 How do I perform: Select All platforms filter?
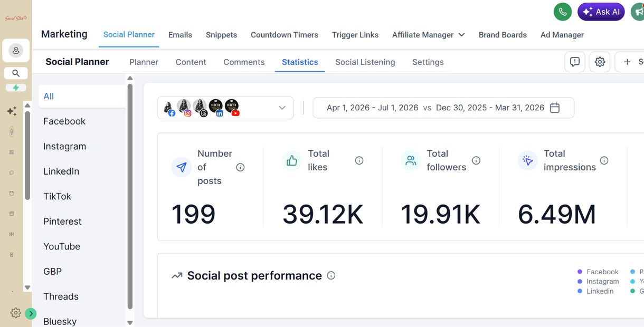tap(82, 96)
